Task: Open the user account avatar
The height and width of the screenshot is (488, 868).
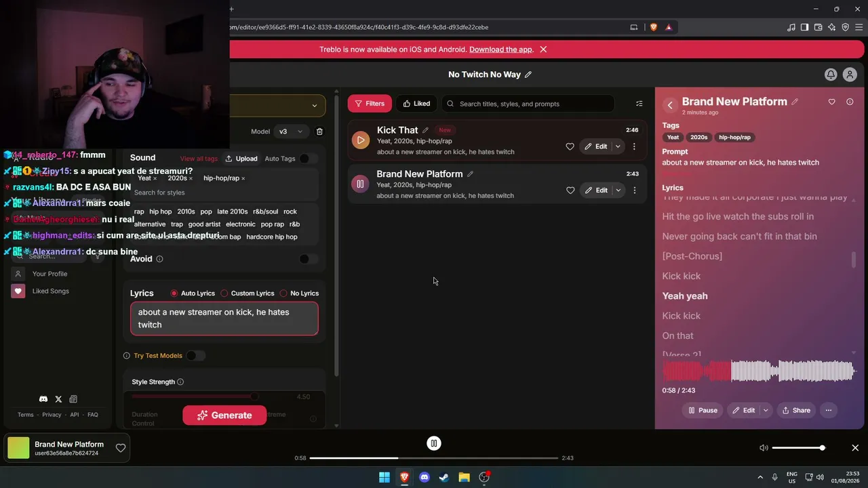Action: [x=850, y=75]
